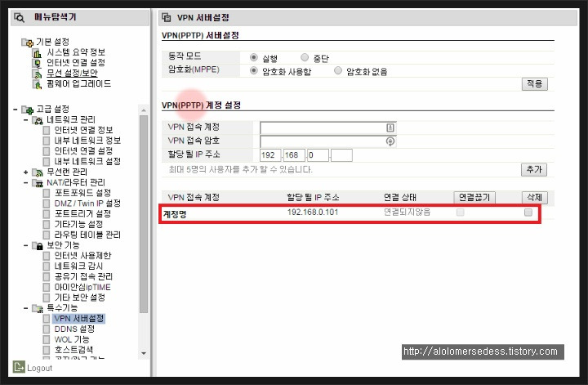Click the menu explorer magnifier icon
The height and width of the screenshot is (385, 588).
click(x=19, y=17)
